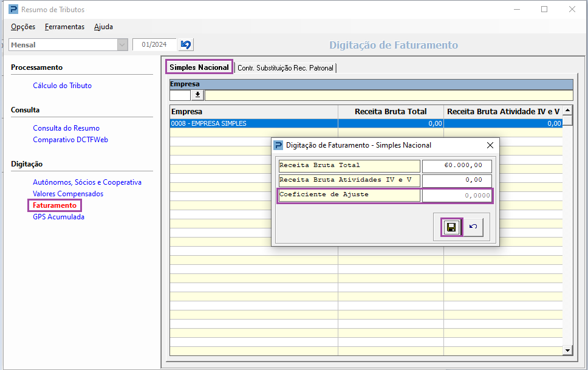Viewport: 588px width, 370px height.
Task: Switch to the Contr. Substituição Rec. Patronal tab
Action: 285,68
